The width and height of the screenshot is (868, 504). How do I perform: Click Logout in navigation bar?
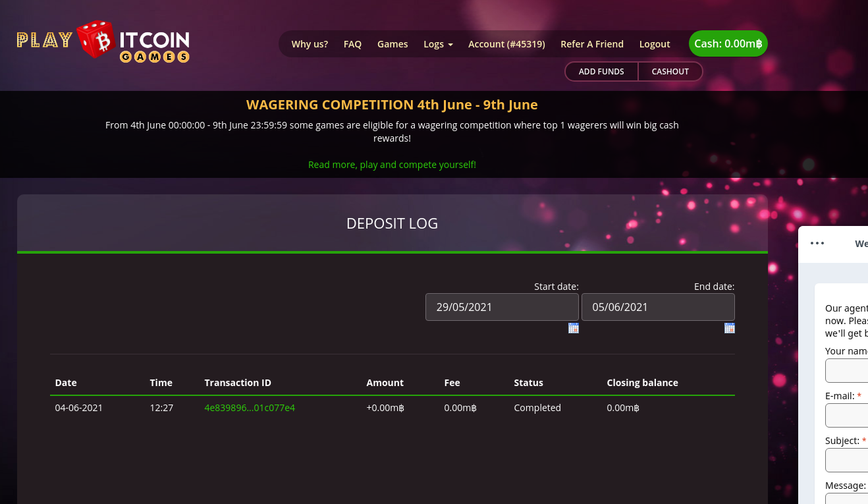(655, 44)
